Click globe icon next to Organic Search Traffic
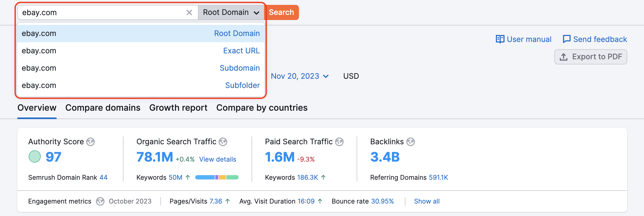The height and width of the screenshot is (216, 644). coord(223,142)
